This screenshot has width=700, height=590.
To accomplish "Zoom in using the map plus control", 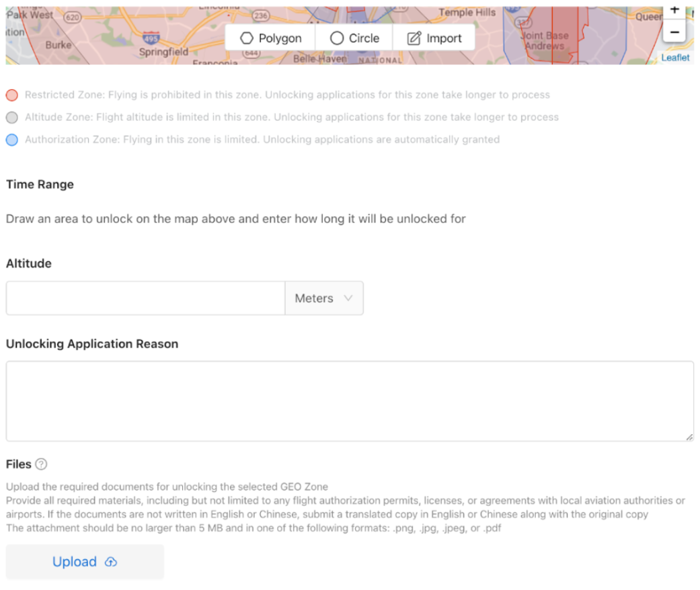I will tap(674, 9).
